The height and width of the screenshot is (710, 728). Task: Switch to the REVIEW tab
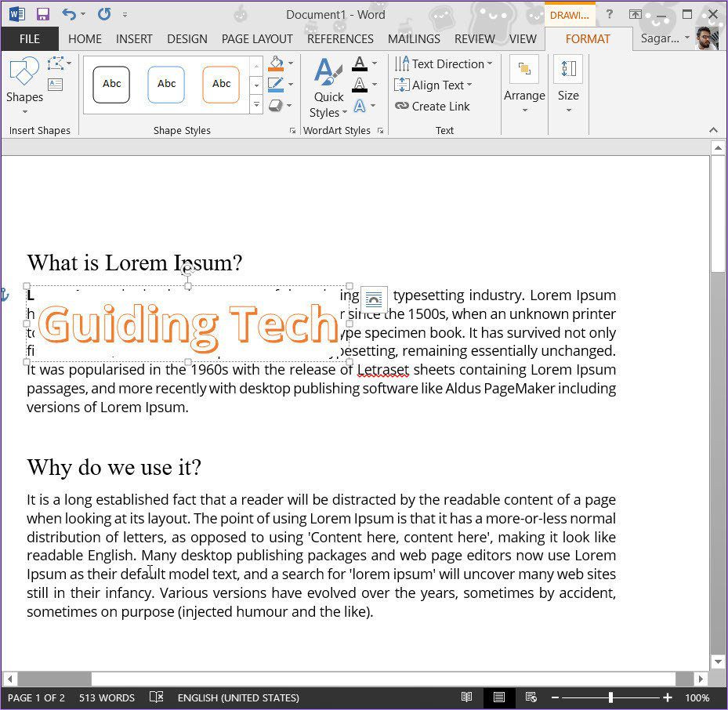click(475, 39)
